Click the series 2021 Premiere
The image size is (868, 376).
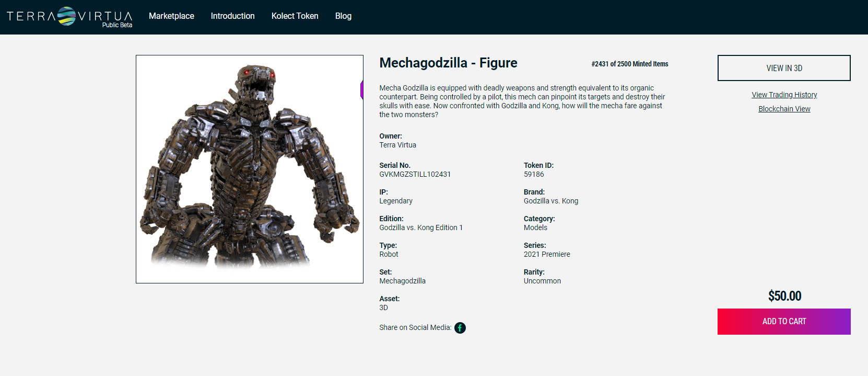tap(547, 254)
